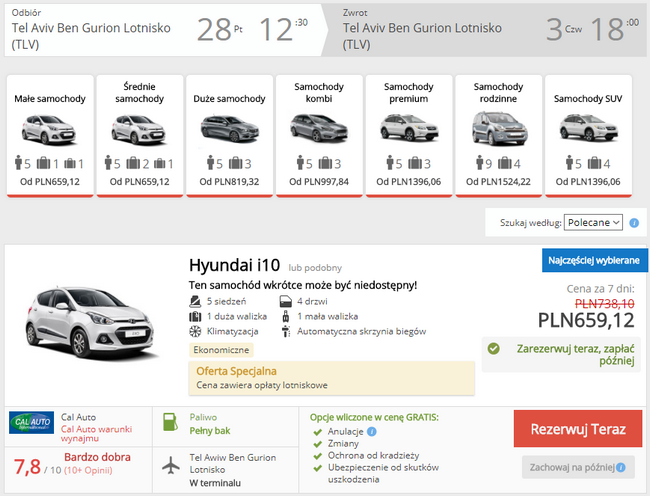The image size is (650, 496).
Task: Open the Szukaj według sort dropdown
Action: 593,222
